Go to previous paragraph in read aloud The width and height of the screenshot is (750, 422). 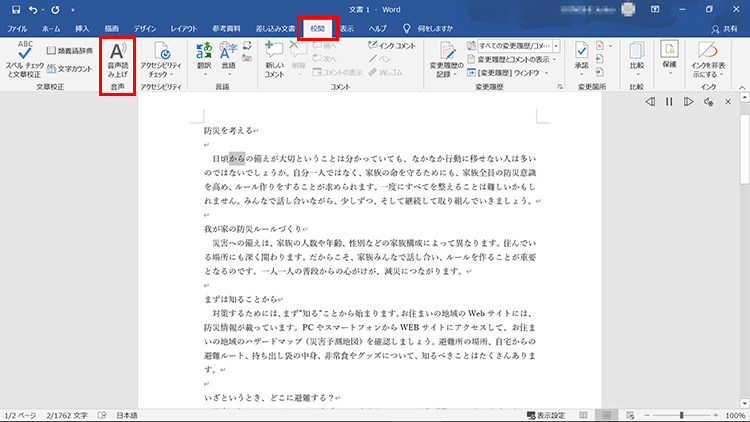point(650,102)
